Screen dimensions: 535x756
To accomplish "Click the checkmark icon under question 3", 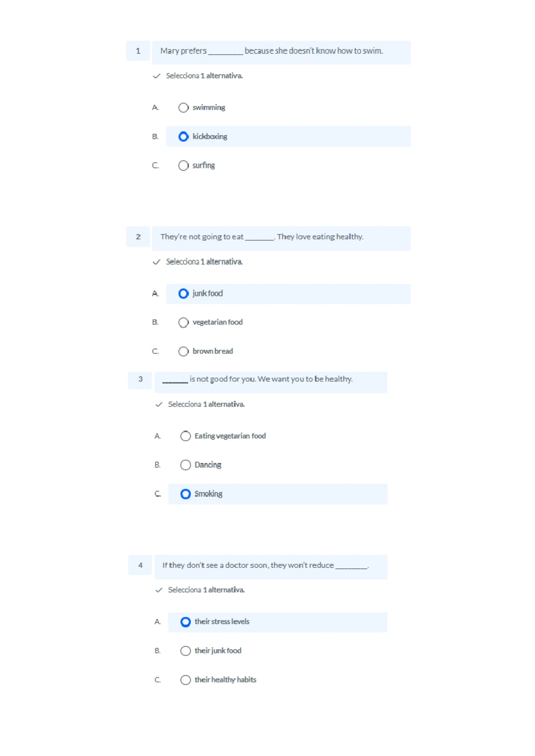I will [x=159, y=405].
